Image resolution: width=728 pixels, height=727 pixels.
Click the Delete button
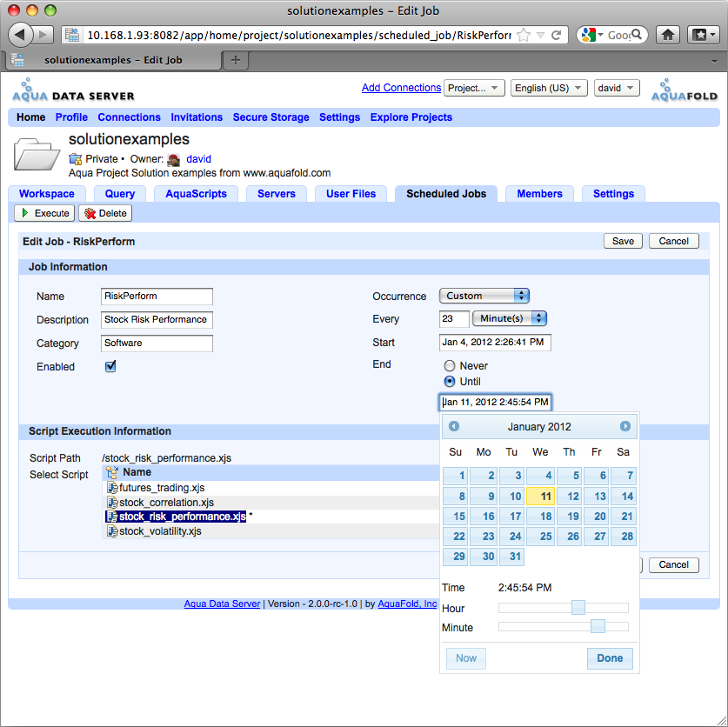(x=105, y=213)
